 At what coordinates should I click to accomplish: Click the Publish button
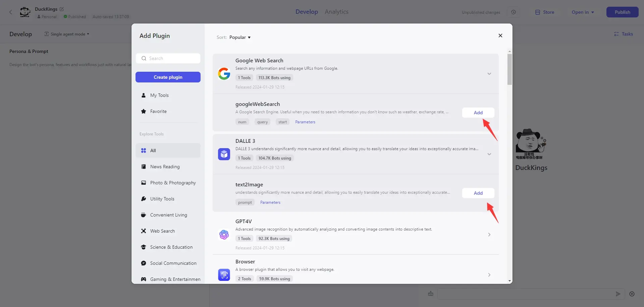[x=622, y=12]
